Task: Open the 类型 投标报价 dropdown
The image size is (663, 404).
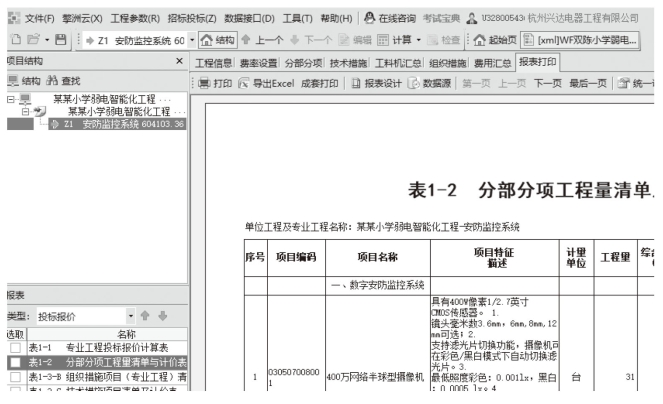Action: (131, 316)
